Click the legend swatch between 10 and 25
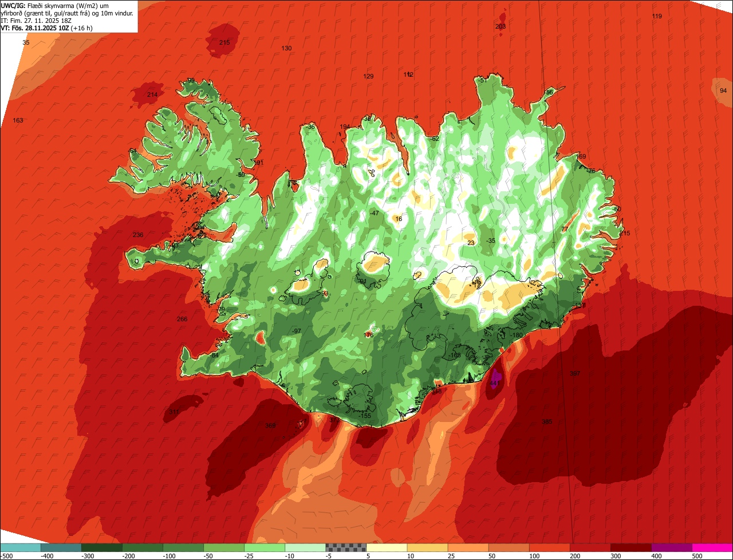The image size is (733, 560). [427, 547]
